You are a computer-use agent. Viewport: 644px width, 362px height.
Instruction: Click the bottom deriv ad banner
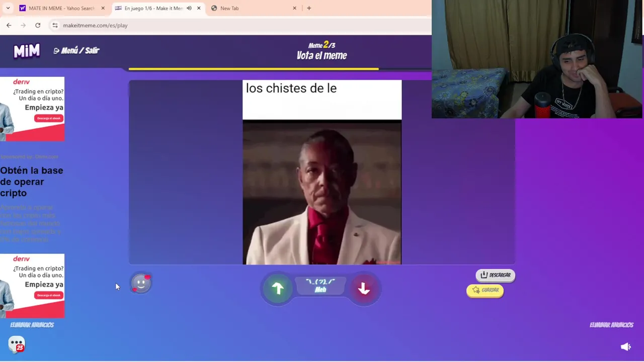(x=32, y=286)
